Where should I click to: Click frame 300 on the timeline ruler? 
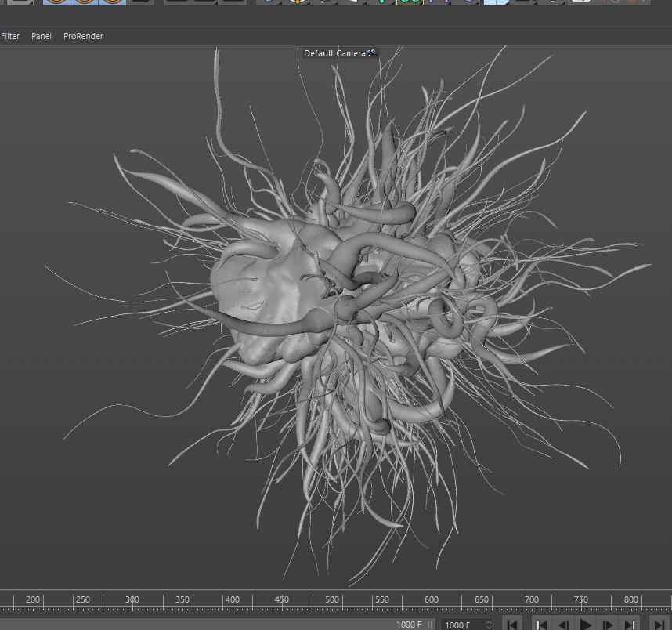tap(132, 599)
